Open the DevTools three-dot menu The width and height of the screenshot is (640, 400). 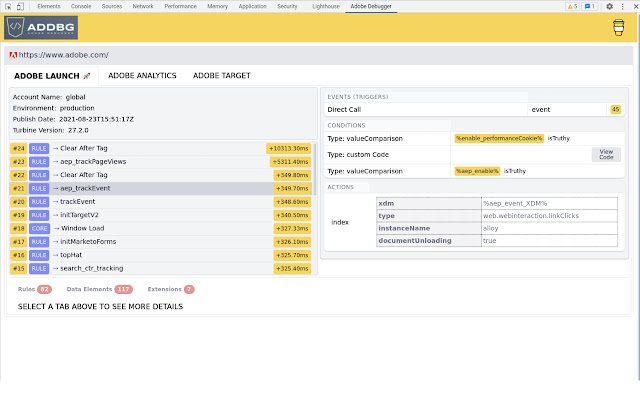[620, 6]
